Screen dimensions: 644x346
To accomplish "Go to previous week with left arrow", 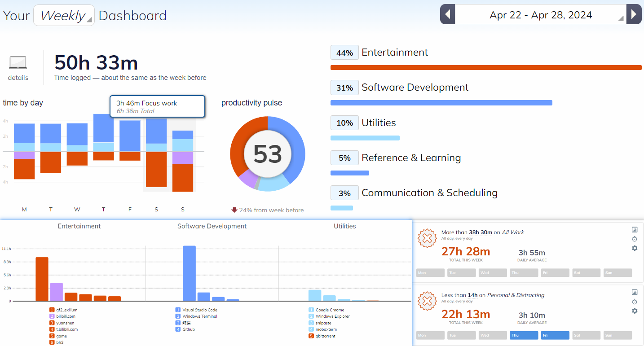I will coord(447,14).
